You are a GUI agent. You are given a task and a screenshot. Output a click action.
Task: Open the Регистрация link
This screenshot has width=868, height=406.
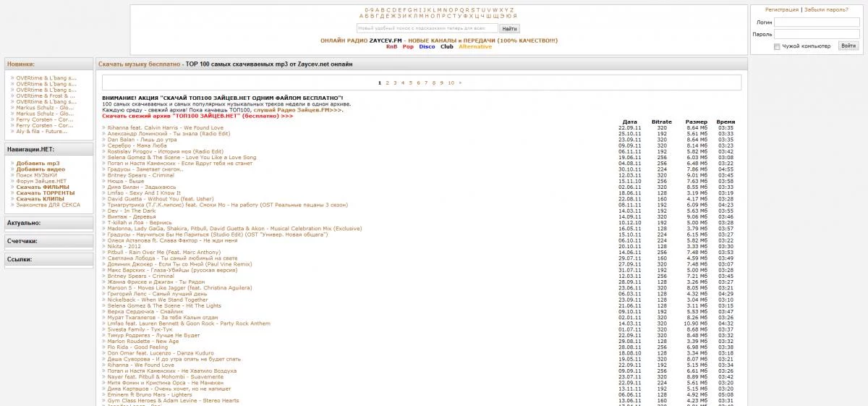coord(782,10)
